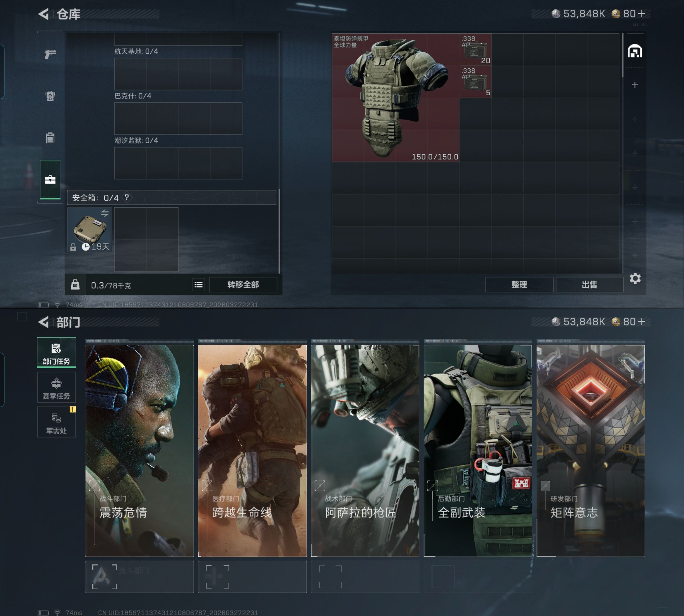Toggle the list view icon near weight
Screen dimensions: 684x616
tap(199, 285)
